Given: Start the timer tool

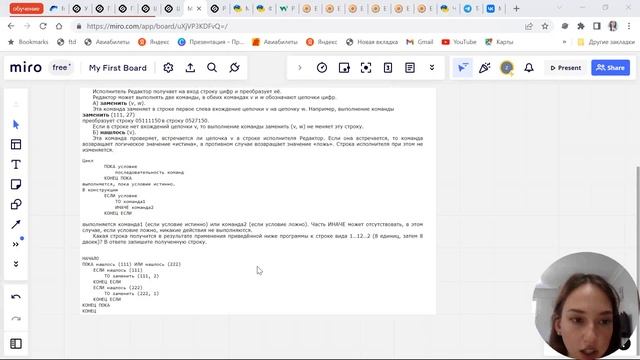Looking at the screenshot, I should (x=322, y=68).
